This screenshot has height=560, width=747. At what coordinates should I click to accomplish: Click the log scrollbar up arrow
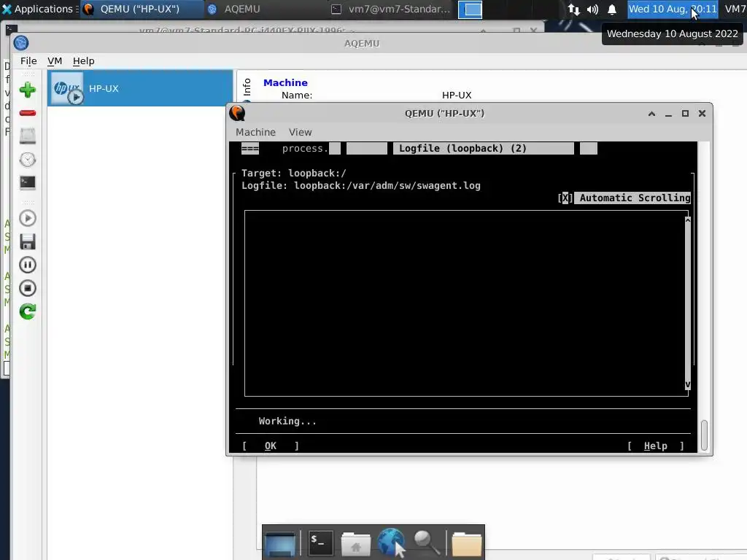(x=687, y=220)
